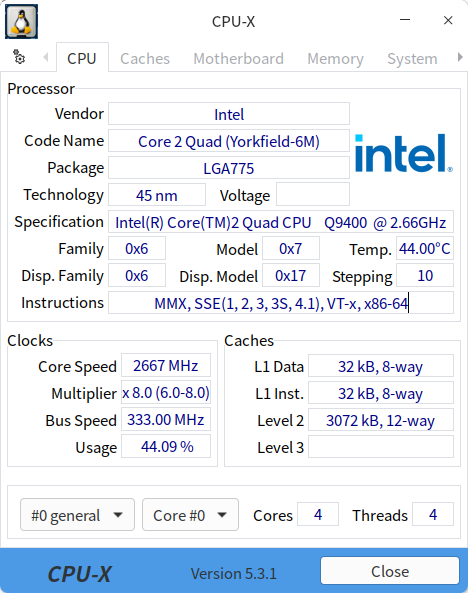The height and width of the screenshot is (593, 468).
Task: Click the Processor section label
Action: pyautogui.click(x=41, y=88)
